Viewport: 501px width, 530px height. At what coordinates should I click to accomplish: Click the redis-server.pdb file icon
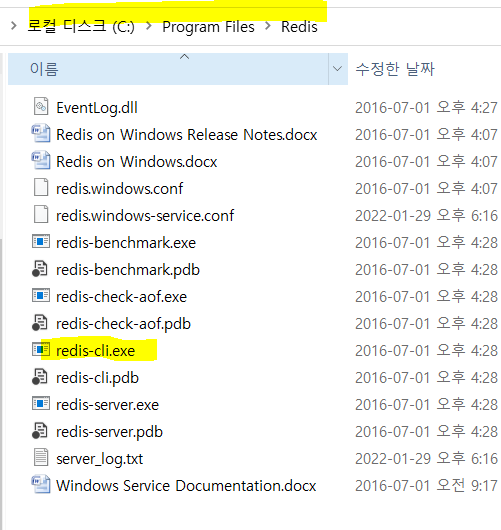tap(40, 431)
